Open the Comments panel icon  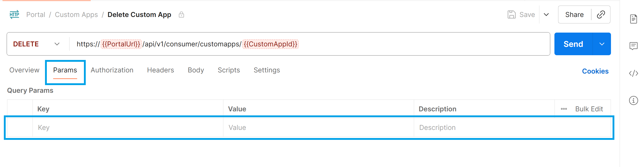pos(634,46)
